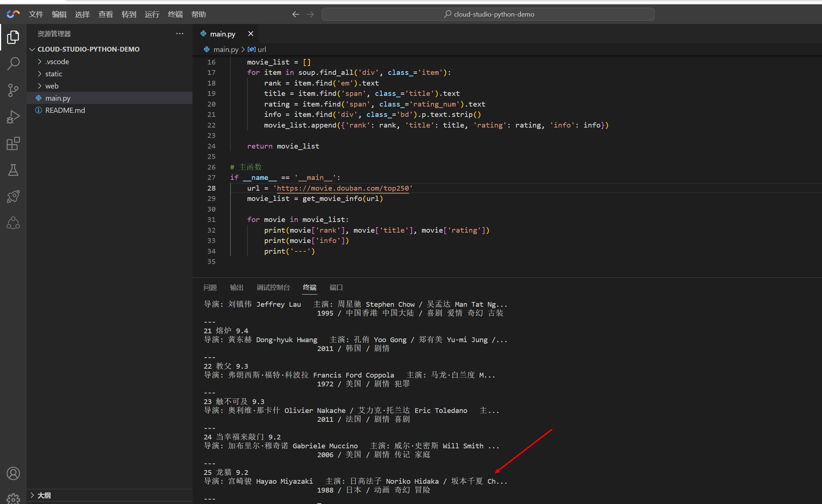Image resolution: width=822 pixels, height=504 pixels.
Task: Open Source Control view icon
Action: pos(13,90)
